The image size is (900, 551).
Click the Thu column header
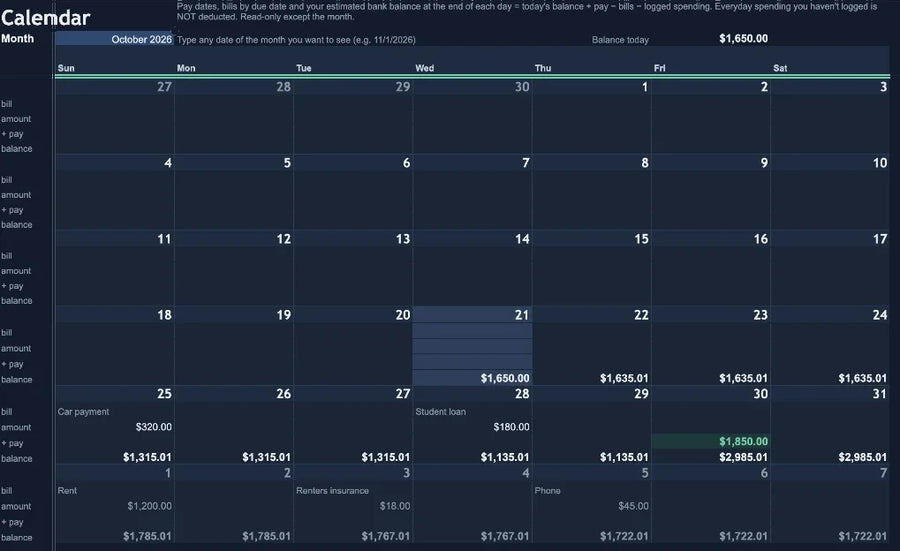(x=543, y=68)
